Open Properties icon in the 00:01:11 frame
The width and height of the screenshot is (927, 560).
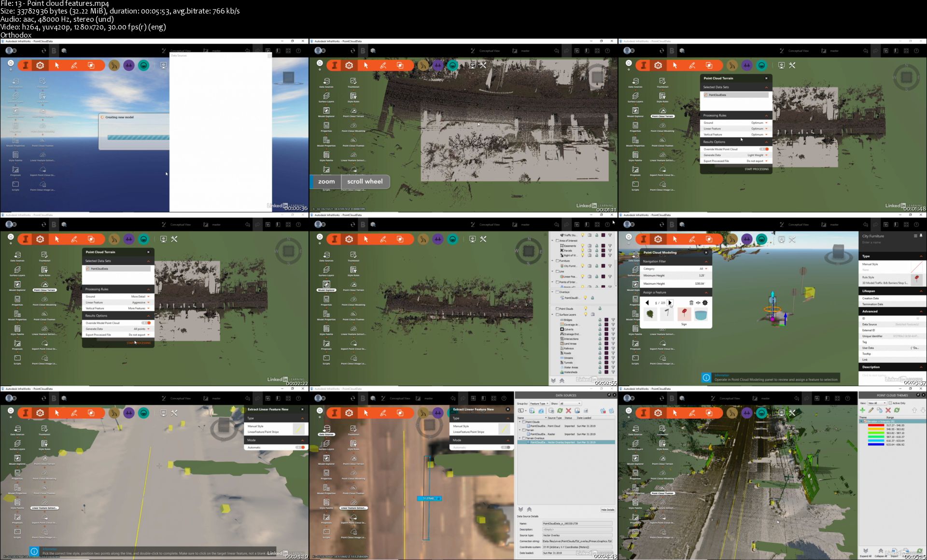[x=326, y=126]
